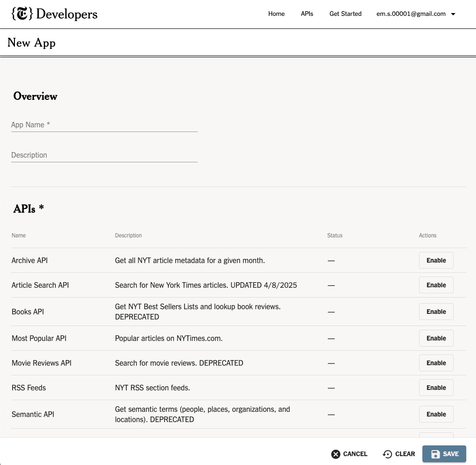Open the Get Started page
The height and width of the screenshot is (465, 476).
pyautogui.click(x=345, y=14)
